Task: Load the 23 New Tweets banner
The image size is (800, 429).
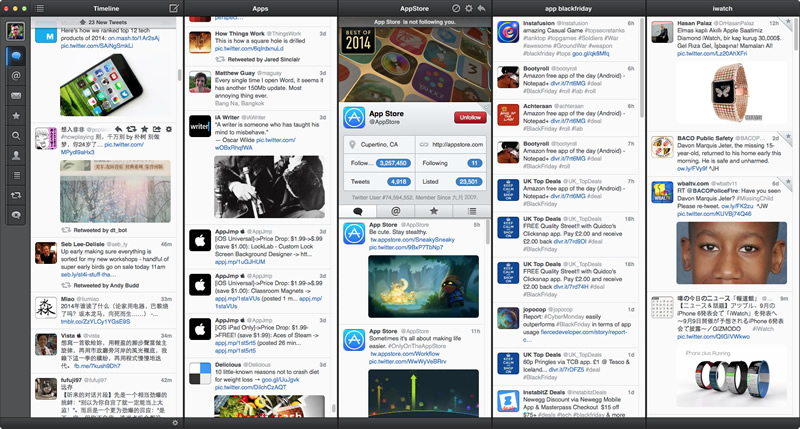Action: (104, 22)
